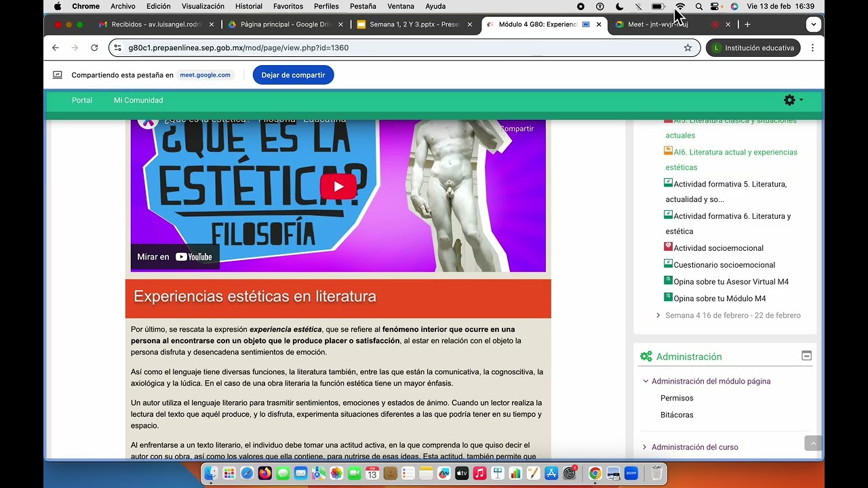The height and width of the screenshot is (488, 868).
Task: Open Control Center toggles in menu bar
Action: click(715, 6)
